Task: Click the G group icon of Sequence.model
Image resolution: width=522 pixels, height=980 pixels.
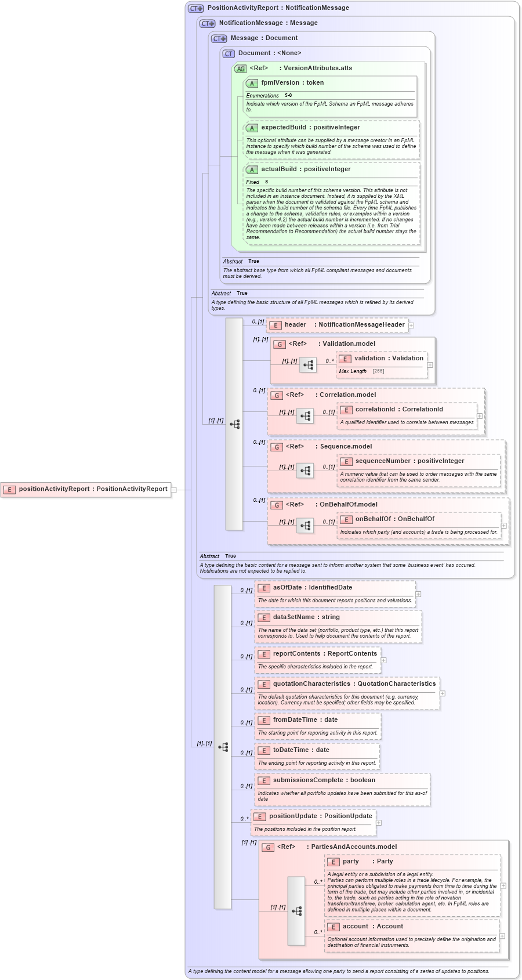Action: [277, 447]
